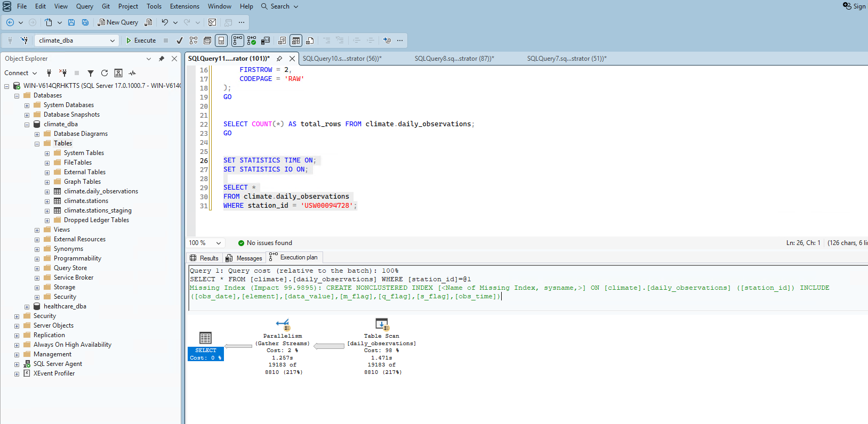Click Comment out selected lines icon
Image resolution: width=868 pixels, height=424 pixels.
326,40
